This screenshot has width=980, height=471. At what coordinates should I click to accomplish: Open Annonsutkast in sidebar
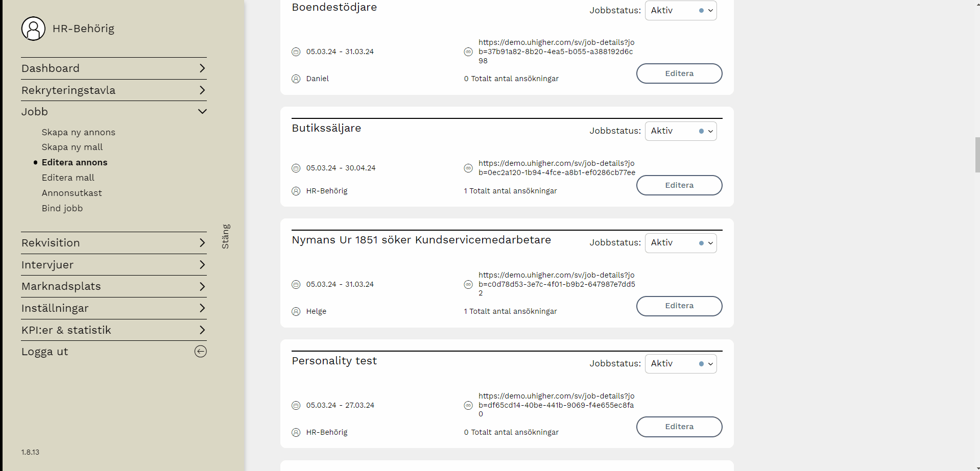point(72,193)
